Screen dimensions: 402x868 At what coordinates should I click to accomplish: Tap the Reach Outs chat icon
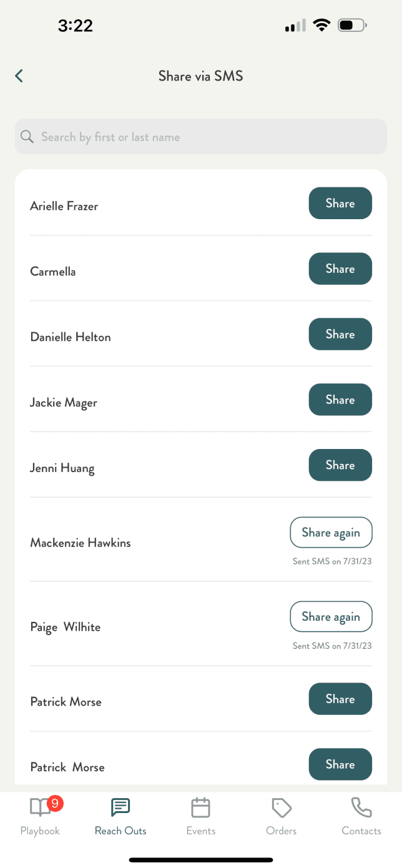[x=120, y=807]
